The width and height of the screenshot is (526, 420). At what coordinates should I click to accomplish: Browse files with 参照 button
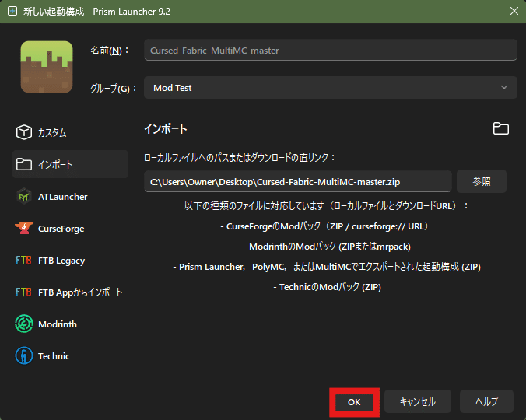click(482, 181)
